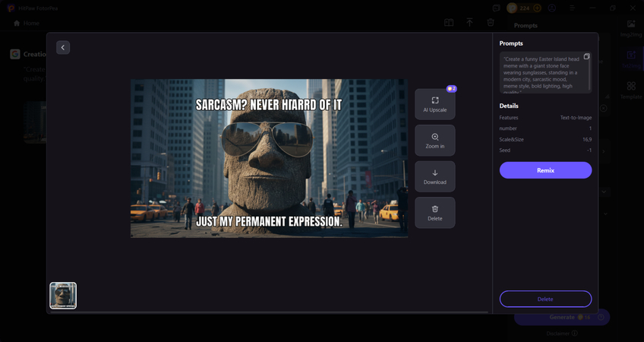Open the hamburger menu in the title bar

coord(572,8)
